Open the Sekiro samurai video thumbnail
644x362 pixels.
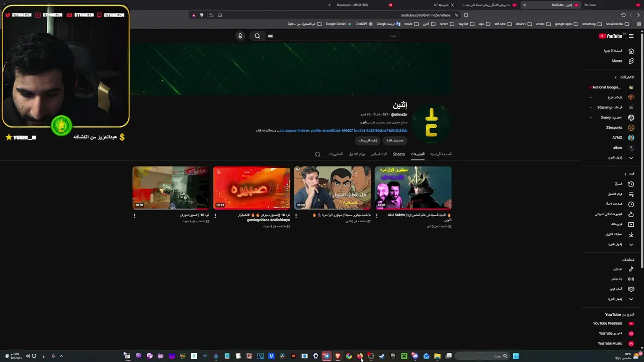[x=413, y=188]
